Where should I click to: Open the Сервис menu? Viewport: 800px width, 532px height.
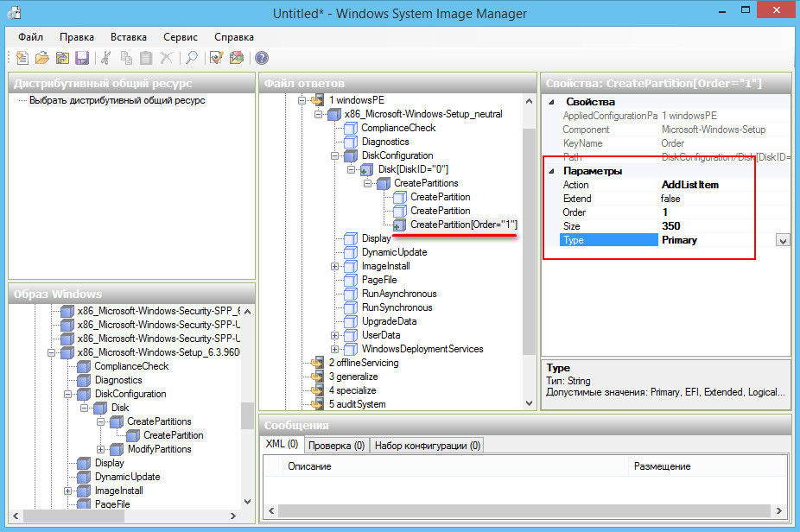[180, 37]
